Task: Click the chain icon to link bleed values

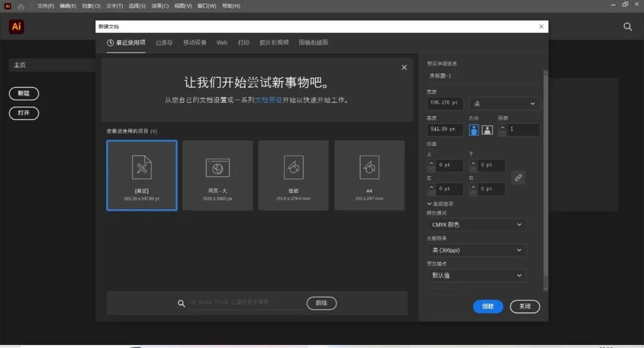Action: point(518,177)
